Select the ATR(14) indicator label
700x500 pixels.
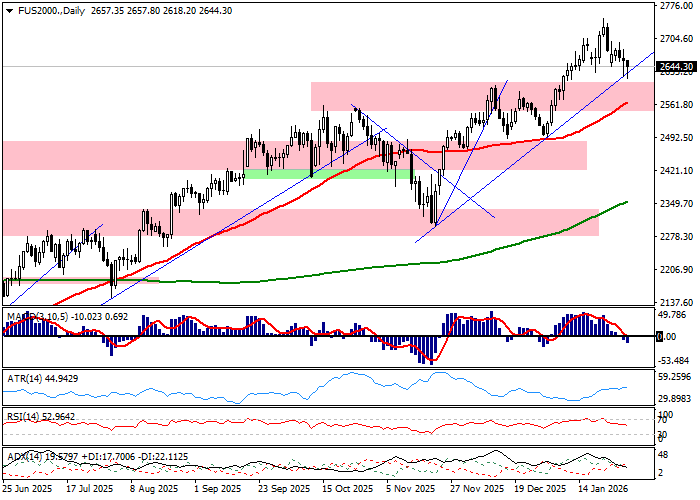coord(23,376)
